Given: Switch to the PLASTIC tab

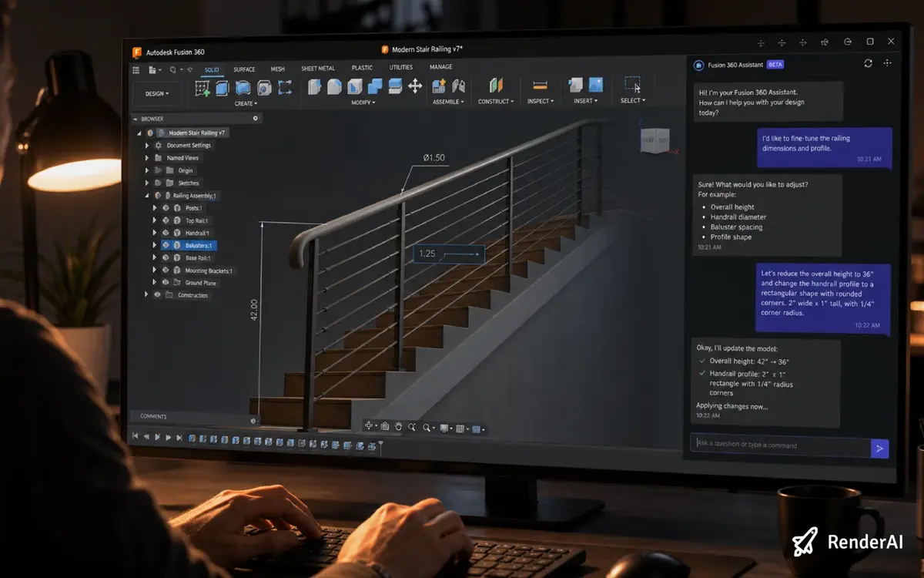Looking at the screenshot, I should click(362, 68).
